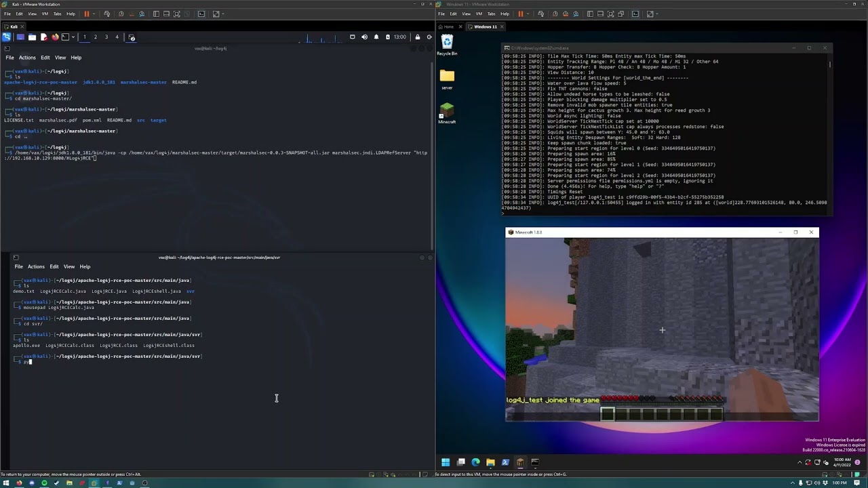Open File menu in lower Kali terminal
The height and width of the screenshot is (488, 868).
point(19,266)
